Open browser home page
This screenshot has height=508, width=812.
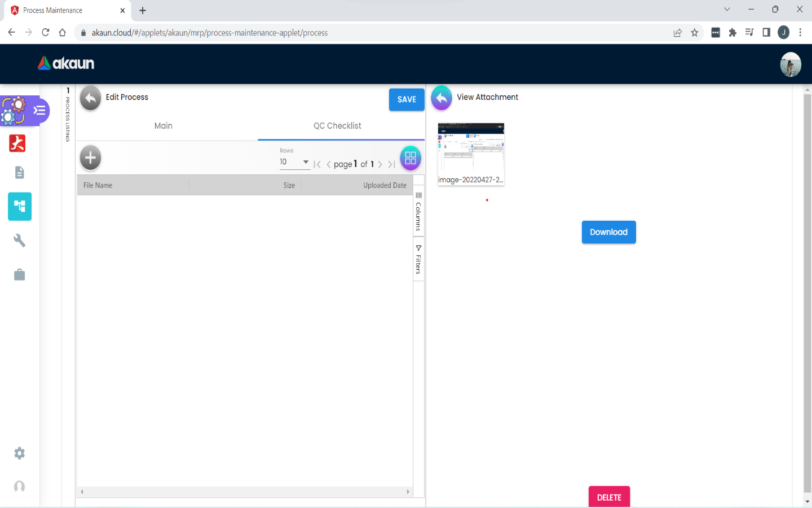63,32
